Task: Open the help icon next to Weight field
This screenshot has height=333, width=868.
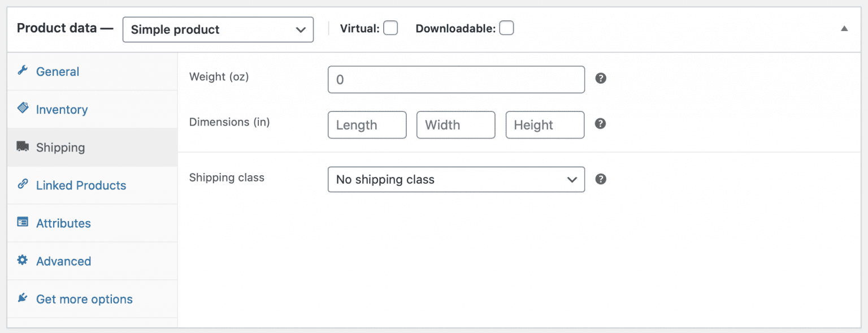Action: pos(600,79)
